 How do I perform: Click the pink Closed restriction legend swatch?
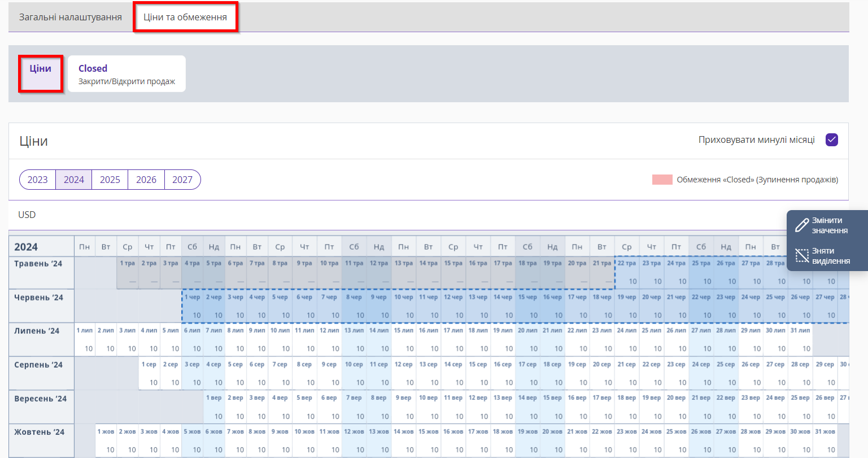click(662, 180)
